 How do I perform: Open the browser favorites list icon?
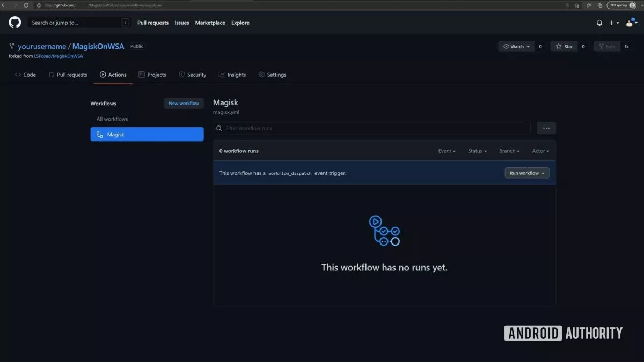pos(589,5)
